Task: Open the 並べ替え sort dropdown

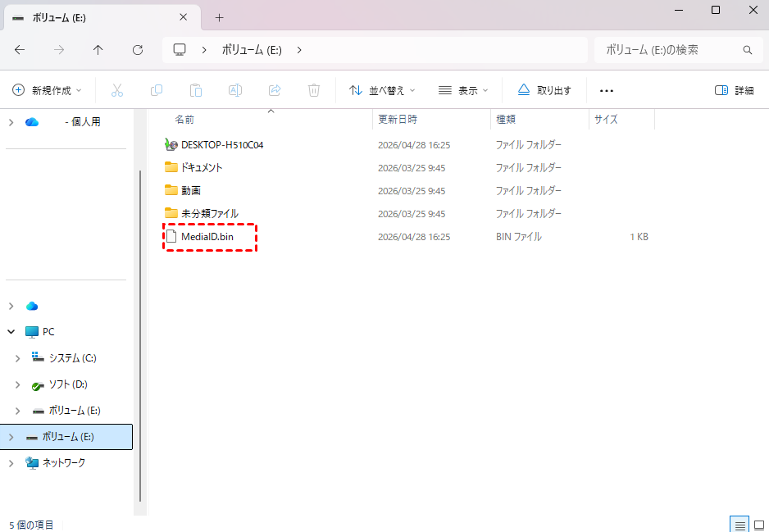Action: 382,90
